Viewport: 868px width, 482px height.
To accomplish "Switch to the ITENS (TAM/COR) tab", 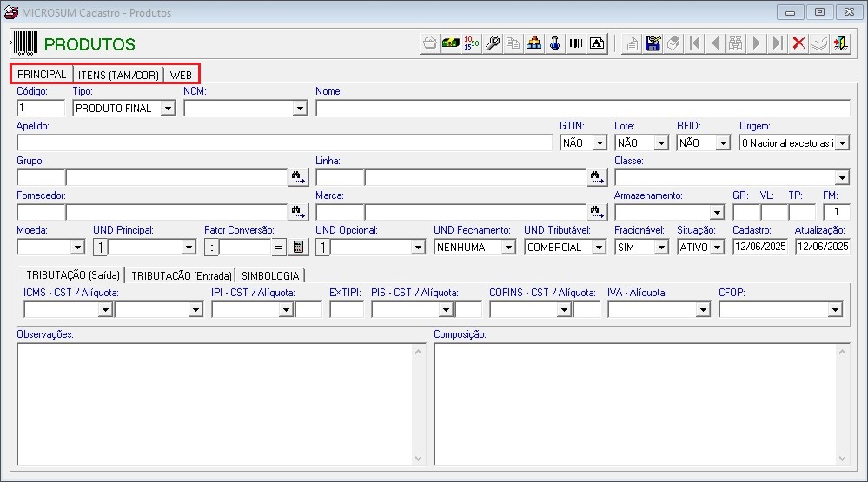I will (x=118, y=75).
